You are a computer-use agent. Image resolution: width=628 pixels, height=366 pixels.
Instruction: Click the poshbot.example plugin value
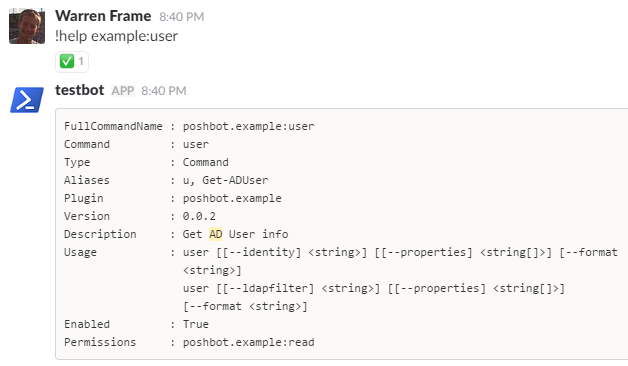pos(232,198)
